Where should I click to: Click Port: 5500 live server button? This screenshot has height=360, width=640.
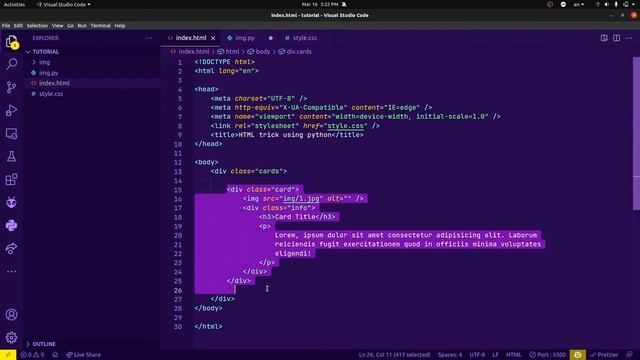coord(548,355)
